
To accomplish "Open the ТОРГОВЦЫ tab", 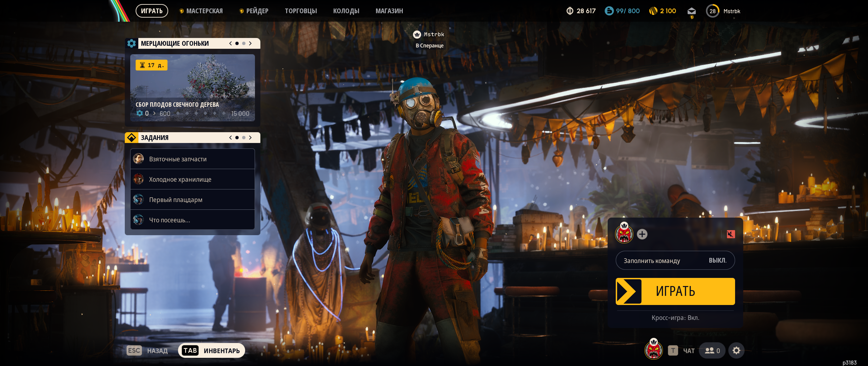I will pos(301,11).
